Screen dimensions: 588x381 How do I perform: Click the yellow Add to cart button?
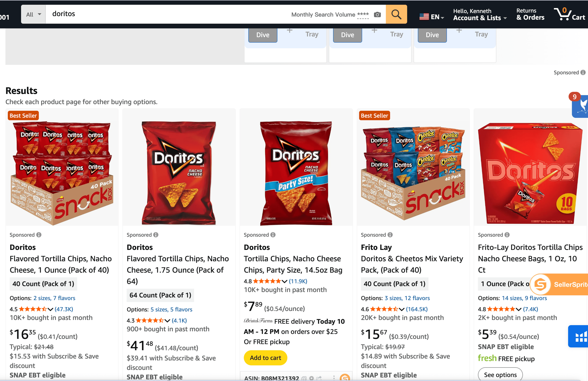[x=265, y=357]
